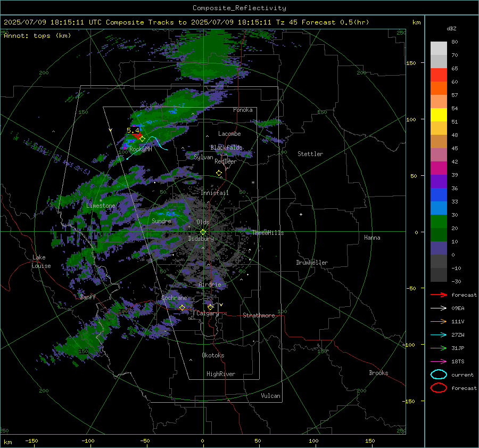Click the white plus marker west of Hanna

pyautogui.click(x=301, y=214)
